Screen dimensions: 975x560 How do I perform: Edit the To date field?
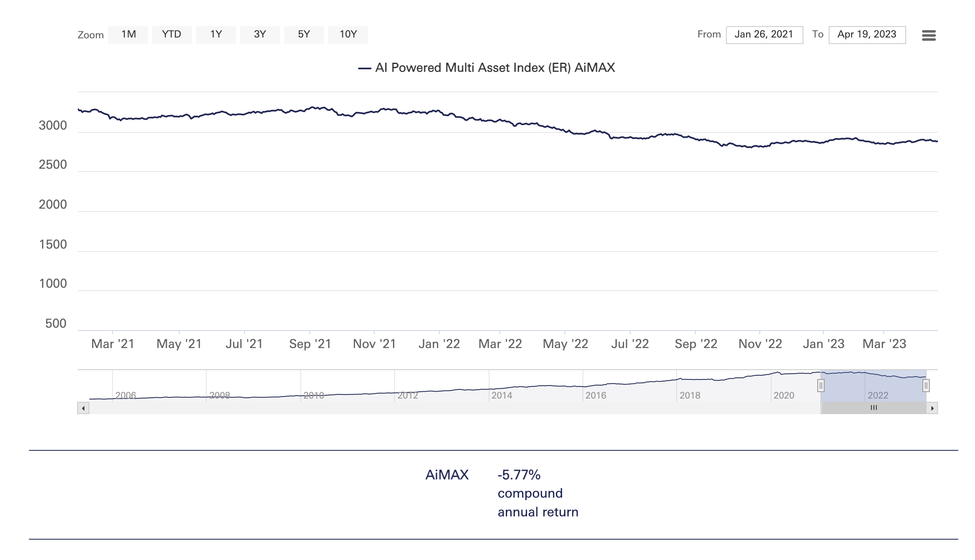(x=867, y=35)
